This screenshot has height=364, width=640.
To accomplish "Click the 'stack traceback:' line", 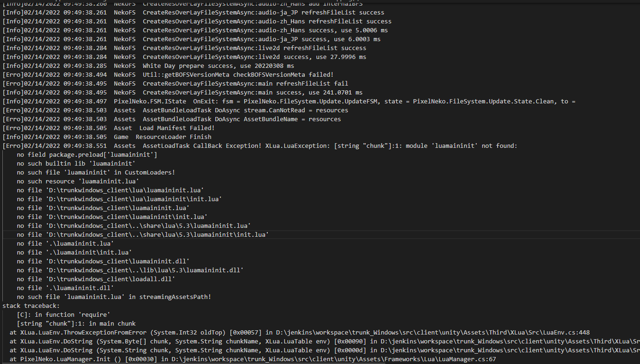I will tap(31, 305).
